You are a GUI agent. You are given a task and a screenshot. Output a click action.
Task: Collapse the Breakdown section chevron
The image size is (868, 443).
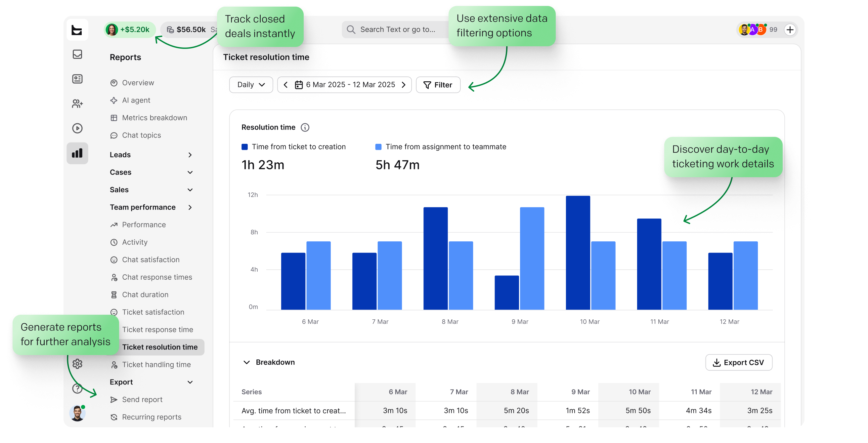pyautogui.click(x=247, y=362)
